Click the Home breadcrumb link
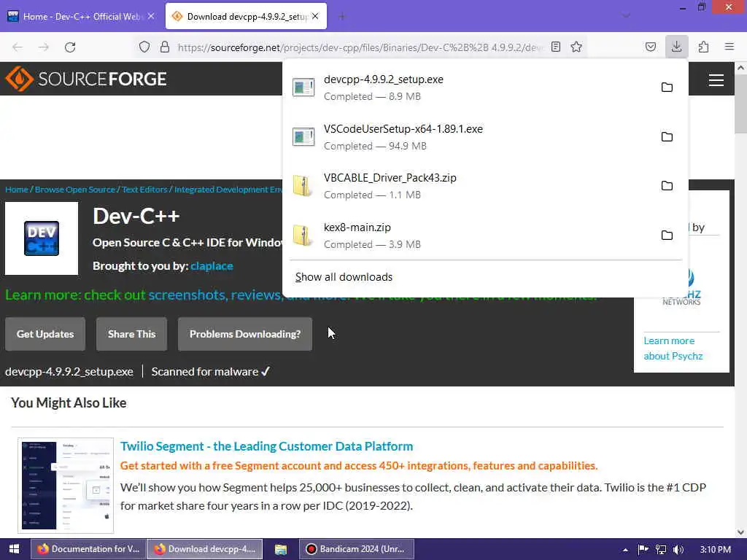The image size is (747, 560). coord(17,190)
